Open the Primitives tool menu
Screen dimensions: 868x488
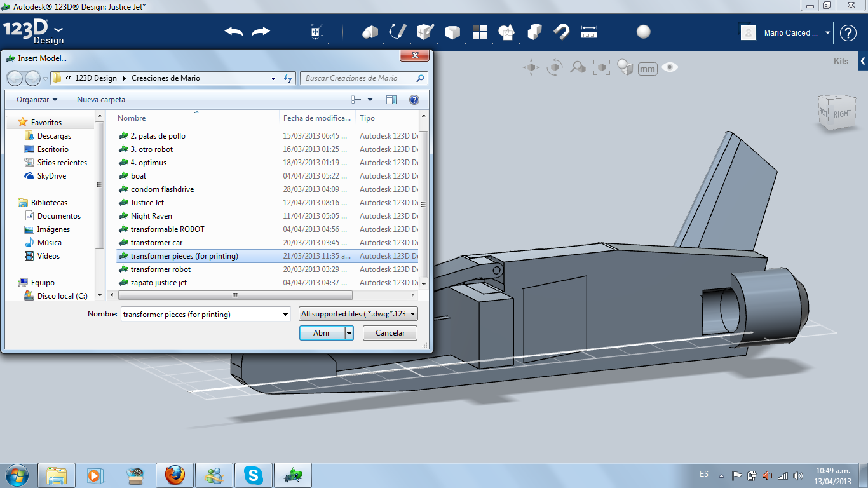click(370, 32)
